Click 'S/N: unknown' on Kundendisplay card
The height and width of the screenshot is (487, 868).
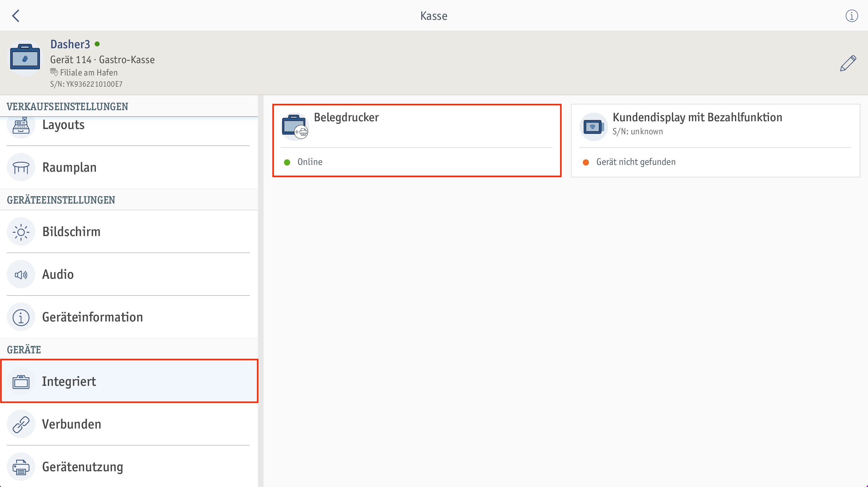(638, 131)
